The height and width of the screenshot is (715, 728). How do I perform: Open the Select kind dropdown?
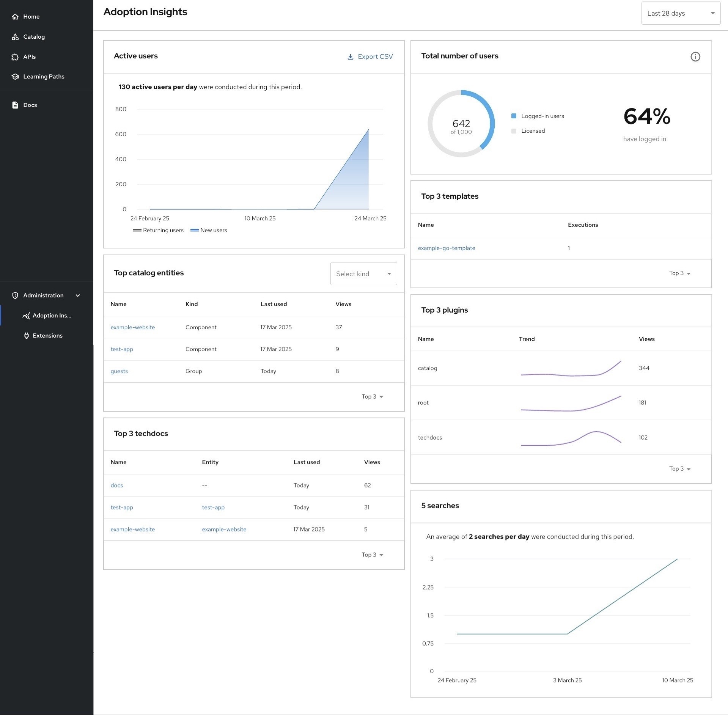(x=363, y=273)
